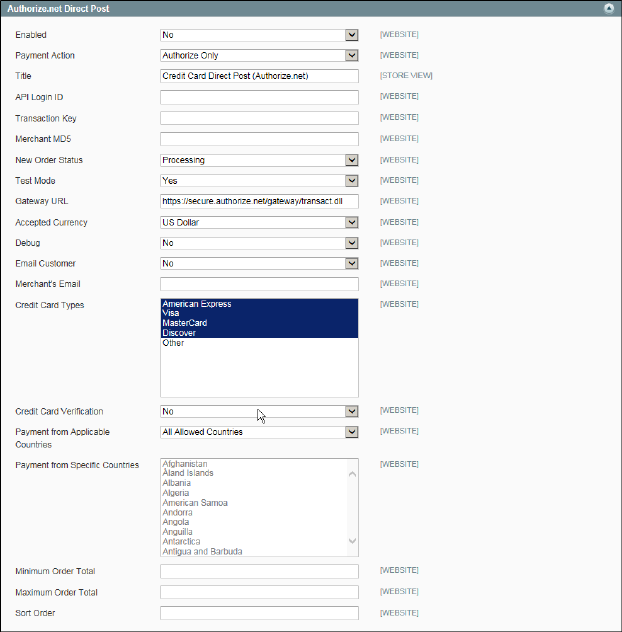Click the countries list scroll up arrow
The height and width of the screenshot is (632, 622).
(x=352, y=474)
